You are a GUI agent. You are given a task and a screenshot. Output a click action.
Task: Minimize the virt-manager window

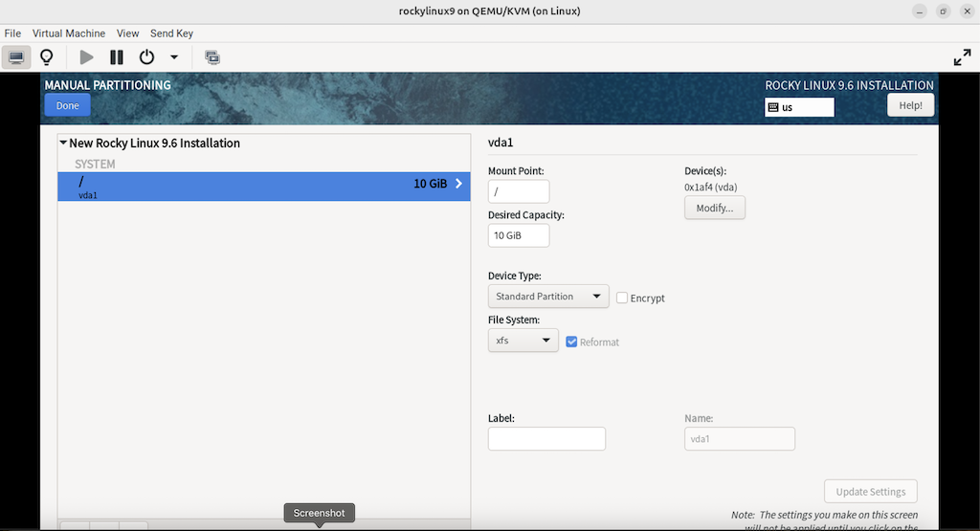point(920,11)
